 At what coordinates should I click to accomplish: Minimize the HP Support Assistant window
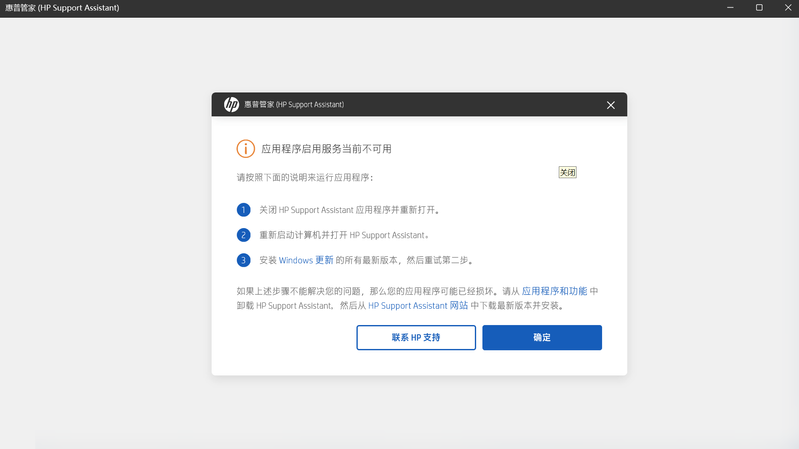pos(731,8)
